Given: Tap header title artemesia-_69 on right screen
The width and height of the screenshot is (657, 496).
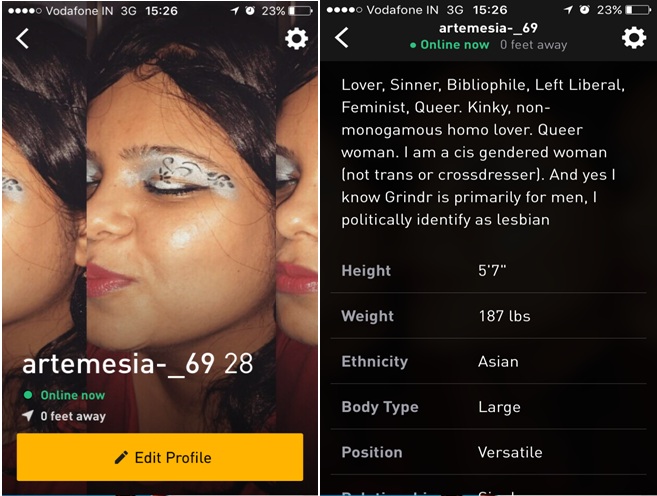Looking at the screenshot, I should click(x=488, y=28).
